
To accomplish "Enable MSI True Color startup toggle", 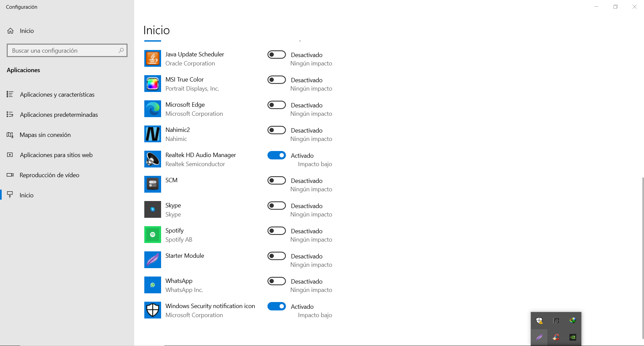I will [x=277, y=80].
